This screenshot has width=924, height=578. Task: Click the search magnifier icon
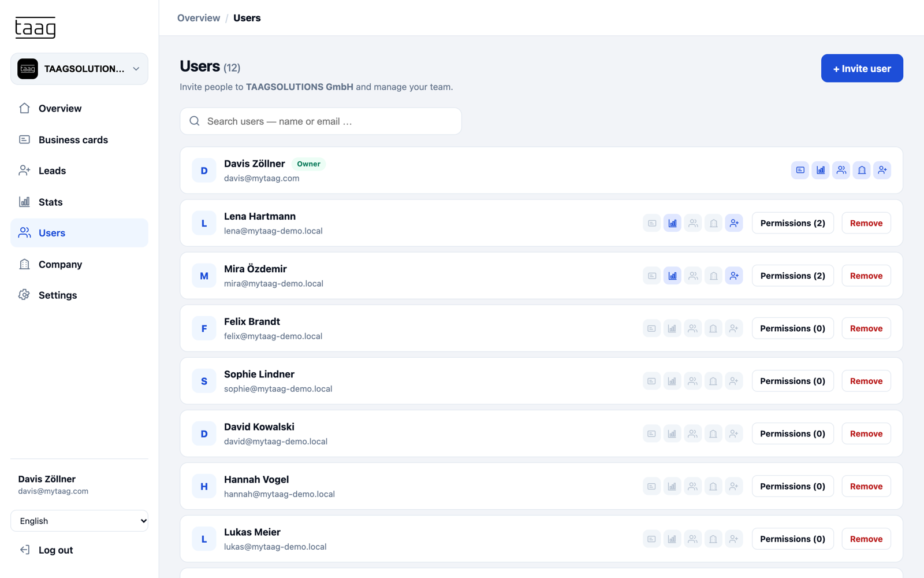point(195,121)
